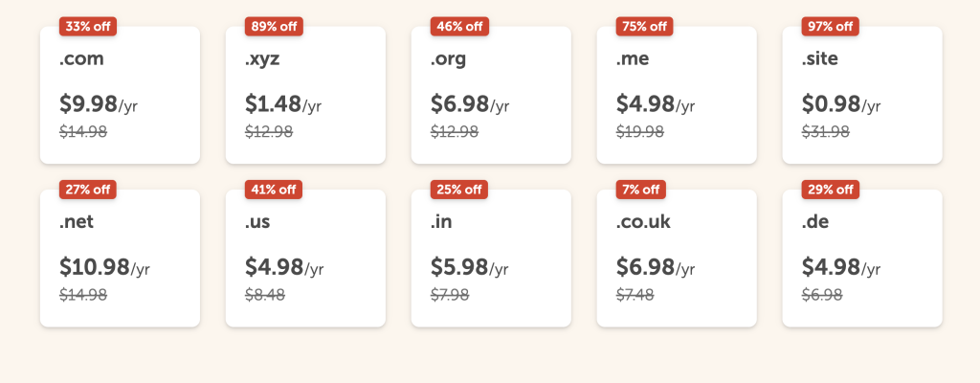
Task: Click the .in domain title
Action: 443,222
